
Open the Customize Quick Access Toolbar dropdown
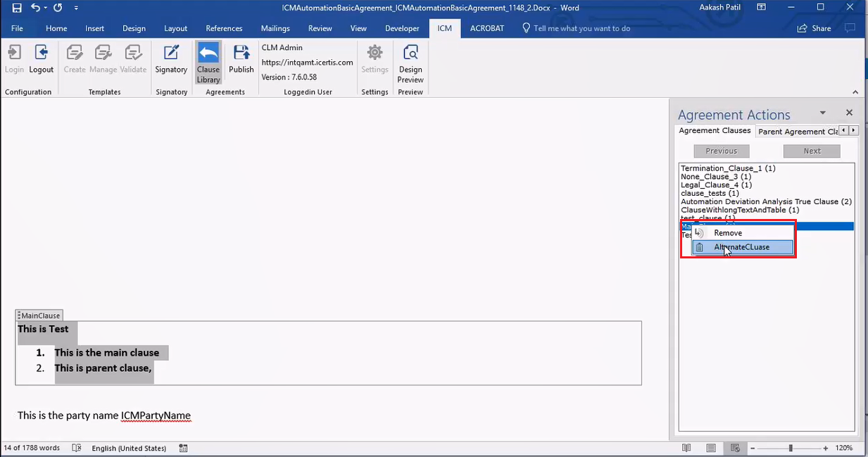coord(76,8)
